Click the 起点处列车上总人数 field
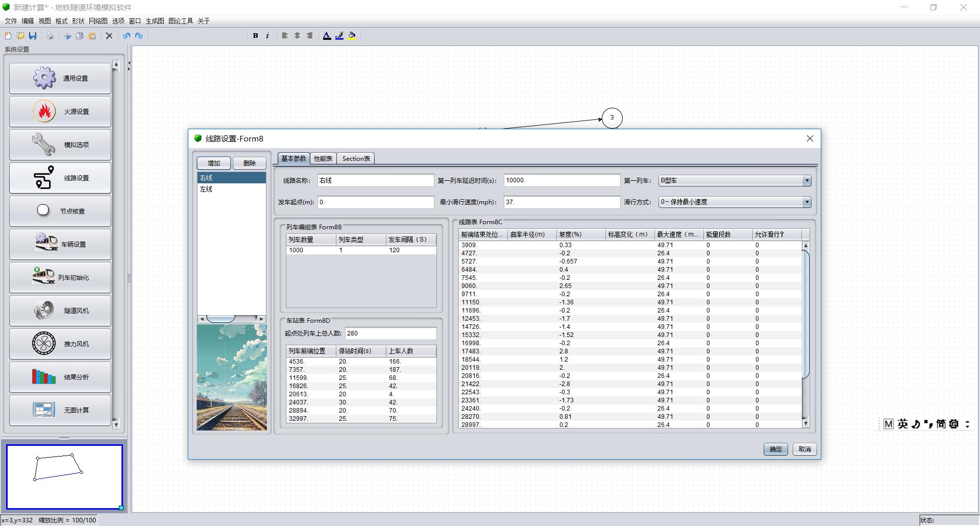Image resolution: width=980 pixels, height=526 pixels. [391, 333]
